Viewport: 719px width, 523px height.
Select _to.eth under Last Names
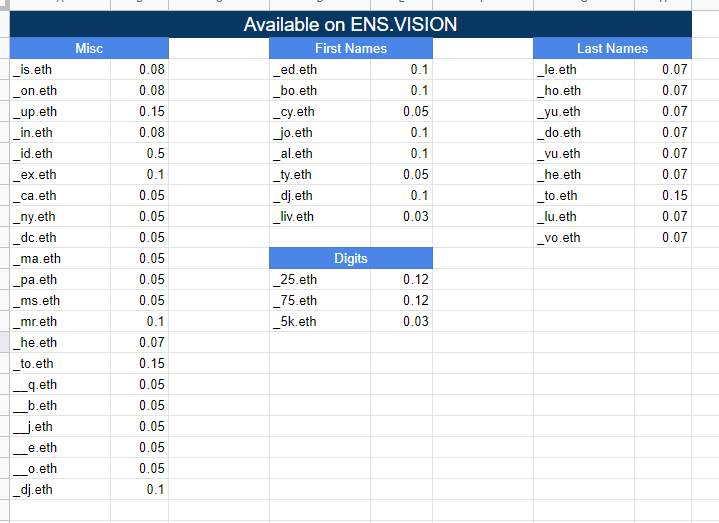click(x=584, y=196)
